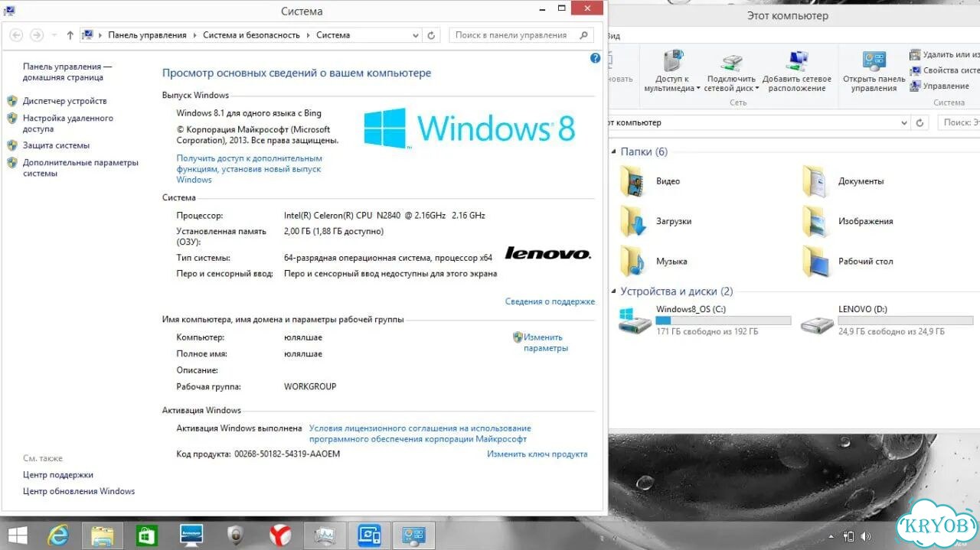Click link to get a new Windows edition
Viewport: 980px width, 550px height.
point(249,169)
